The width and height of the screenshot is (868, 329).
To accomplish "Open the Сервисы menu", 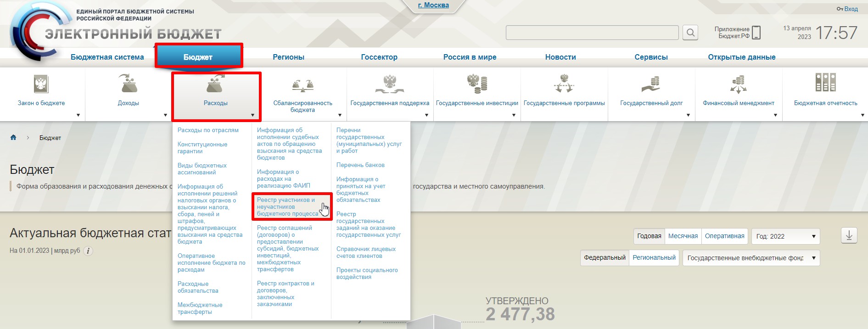I will pos(651,57).
